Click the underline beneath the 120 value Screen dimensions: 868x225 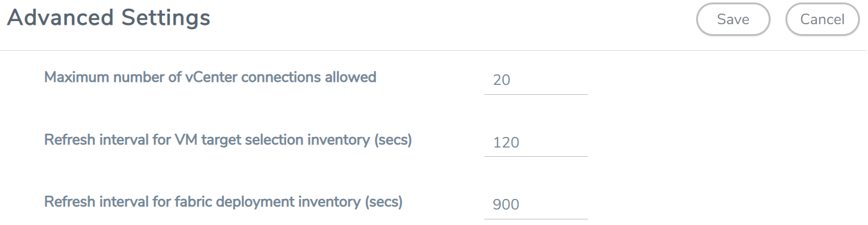click(x=535, y=156)
